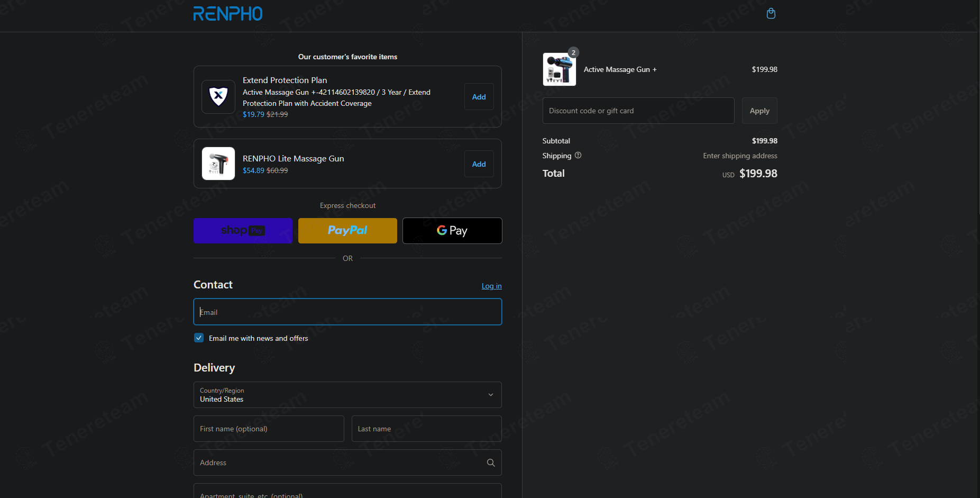This screenshot has width=980, height=498.
Task: Click the Last name field
Action: 426,429
